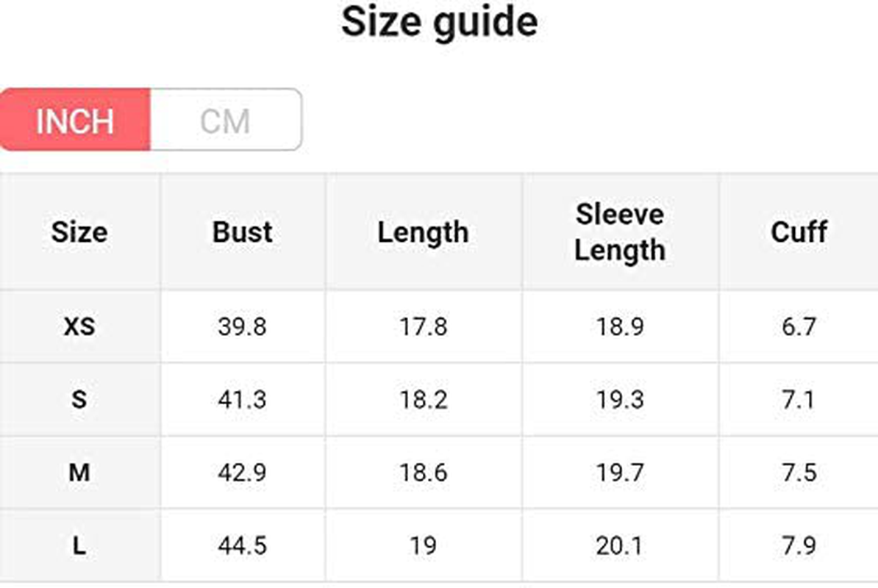The height and width of the screenshot is (588, 878).
Task: Select the S size row label
Action: coord(79,399)
